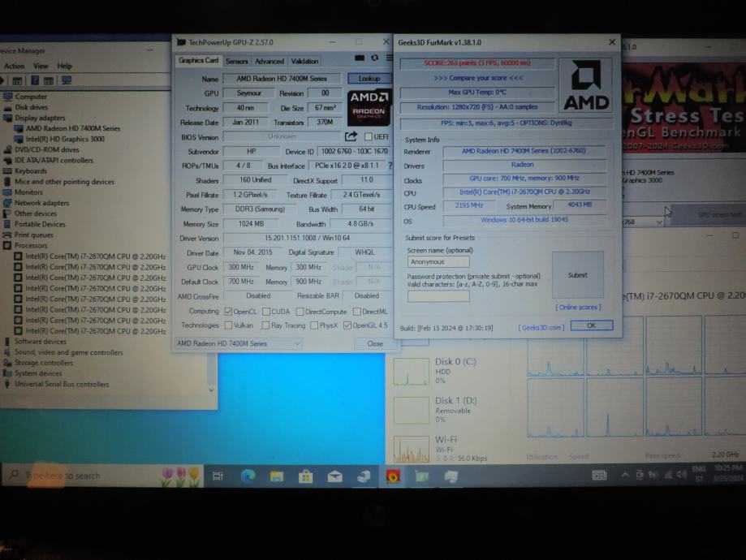Toggle the CUDA checkbox
Screen dimensions: 746x560
[x=266, y=312]
